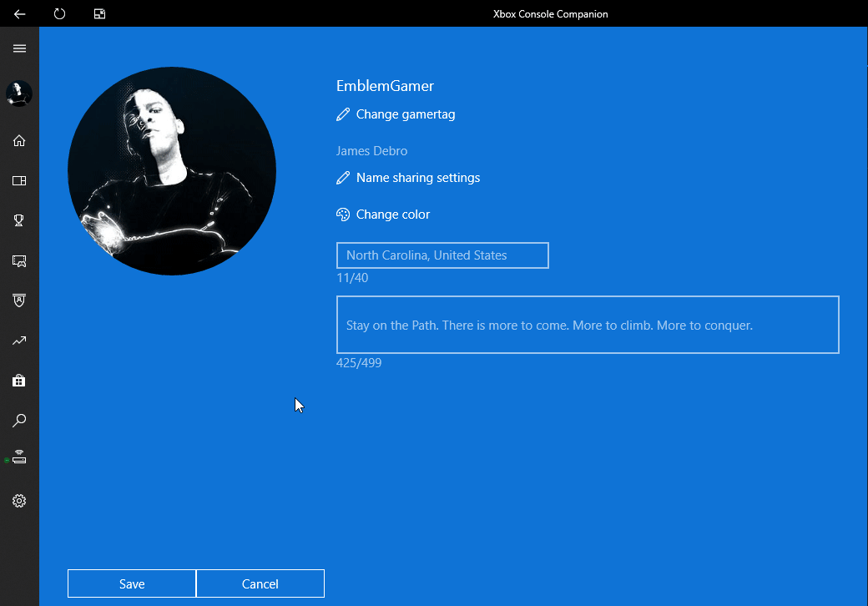Viewport: 868px width, 606px height.
Task: Click the pop-out window icon in title bar
Action: coord(99,14)
